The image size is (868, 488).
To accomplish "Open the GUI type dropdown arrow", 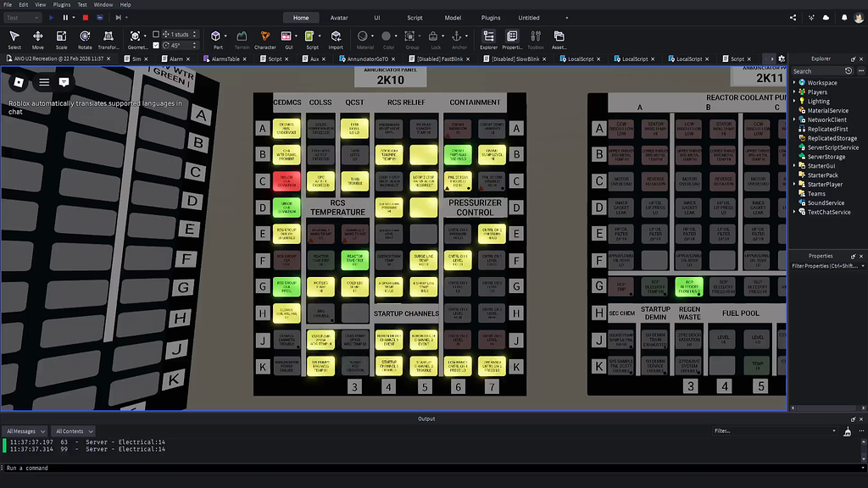I will (296, 36).
